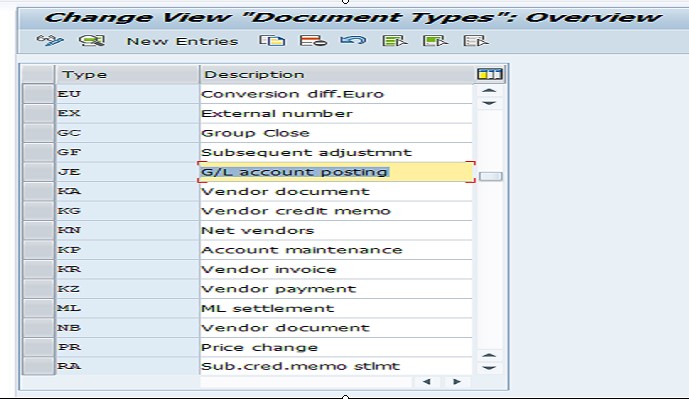Click the Copy As icon
This screenshot has height=399, width=689.
(x=272, y=41)
